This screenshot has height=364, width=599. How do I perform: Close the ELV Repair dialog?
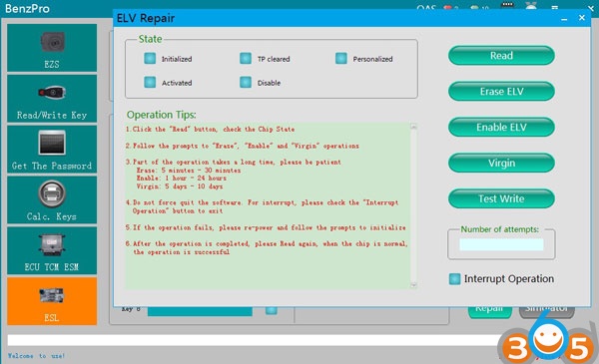(x=582, y=18)
